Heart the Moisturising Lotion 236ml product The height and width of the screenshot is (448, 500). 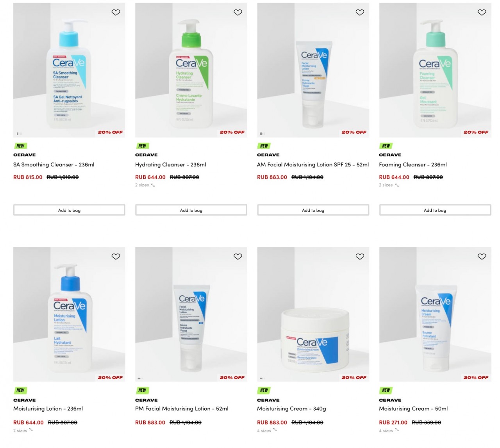(116, 257)
